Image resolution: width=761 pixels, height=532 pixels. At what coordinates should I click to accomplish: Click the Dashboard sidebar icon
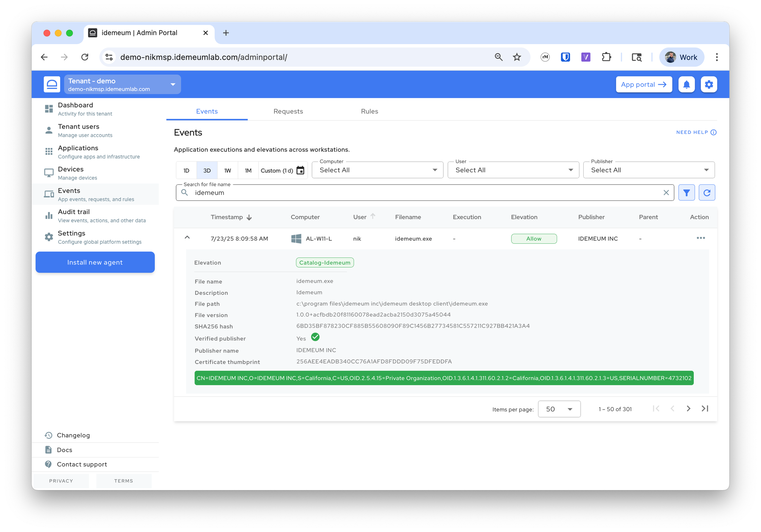pos(49,109)
